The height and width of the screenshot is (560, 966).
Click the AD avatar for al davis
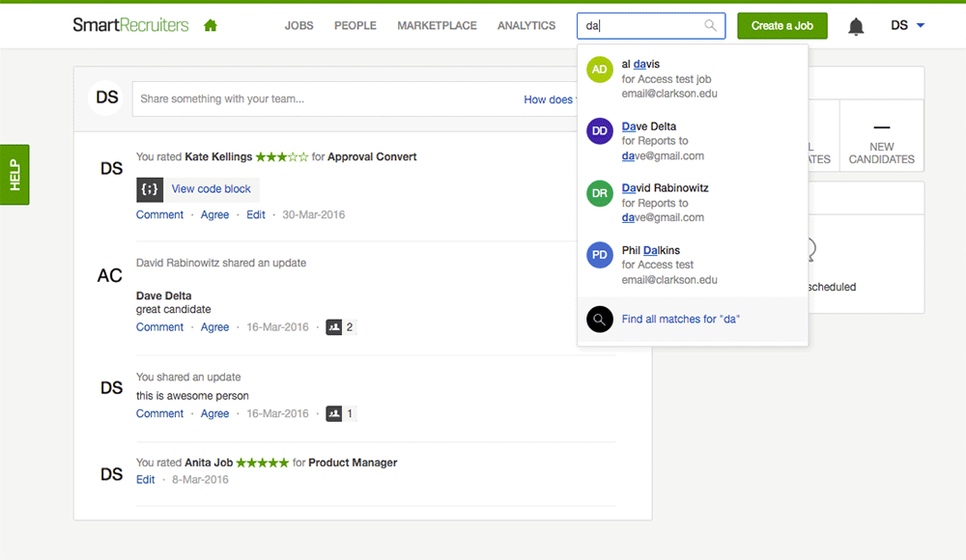pyautogui.click(x=600, y=70)
